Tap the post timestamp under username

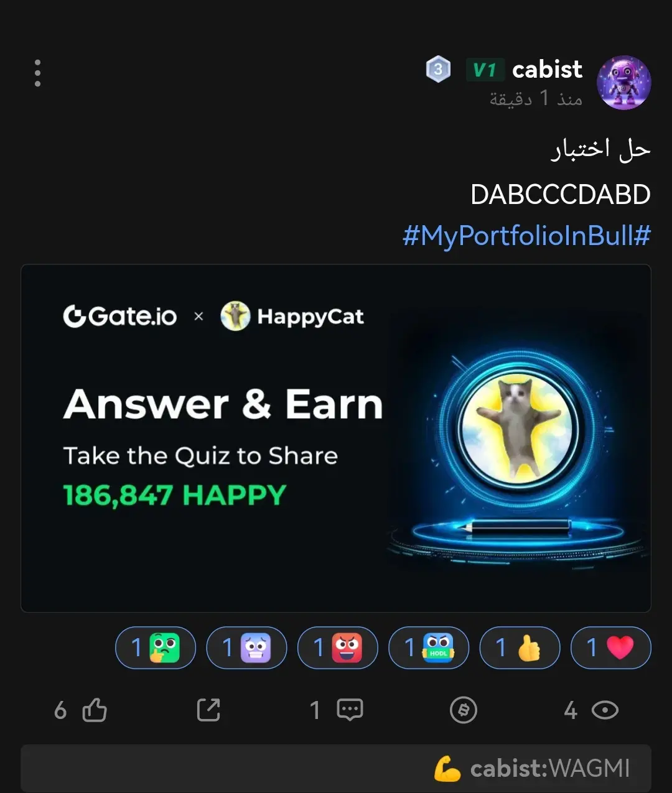point(536,98)
